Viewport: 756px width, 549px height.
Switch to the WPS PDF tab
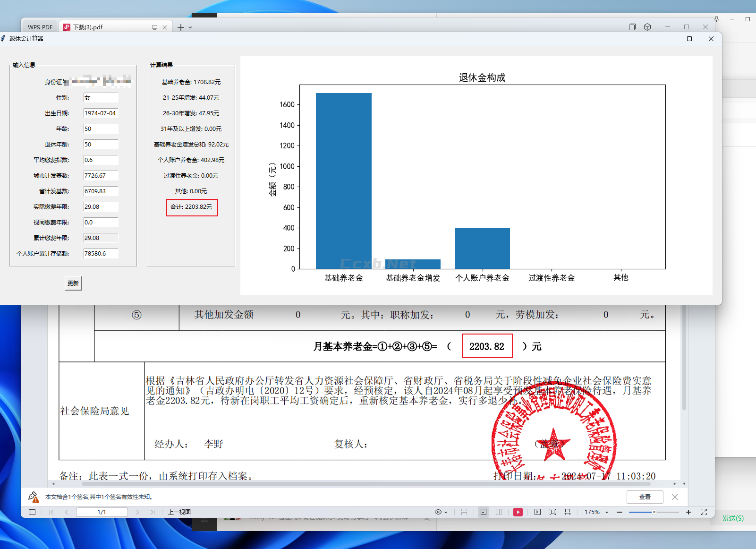[40, 27]
